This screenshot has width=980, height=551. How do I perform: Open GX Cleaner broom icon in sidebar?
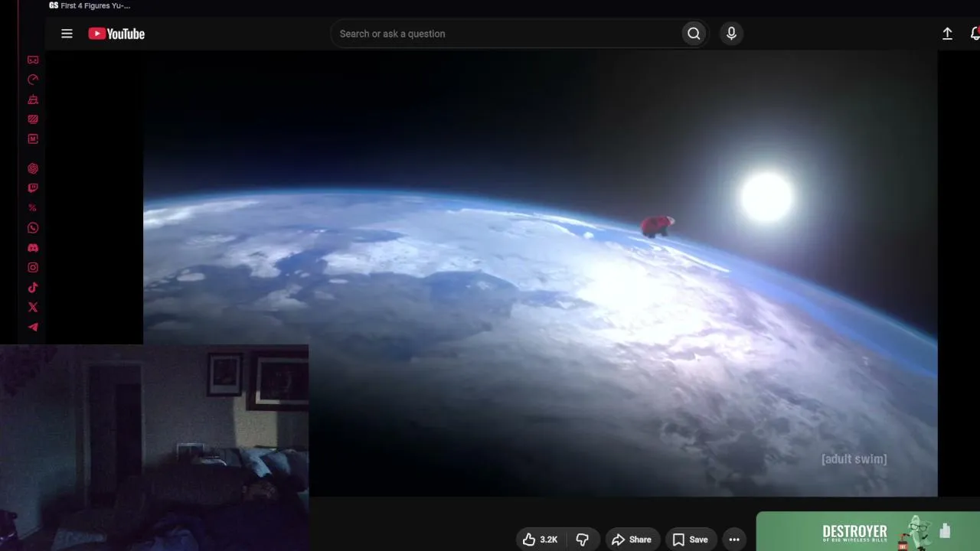point(33,99)
